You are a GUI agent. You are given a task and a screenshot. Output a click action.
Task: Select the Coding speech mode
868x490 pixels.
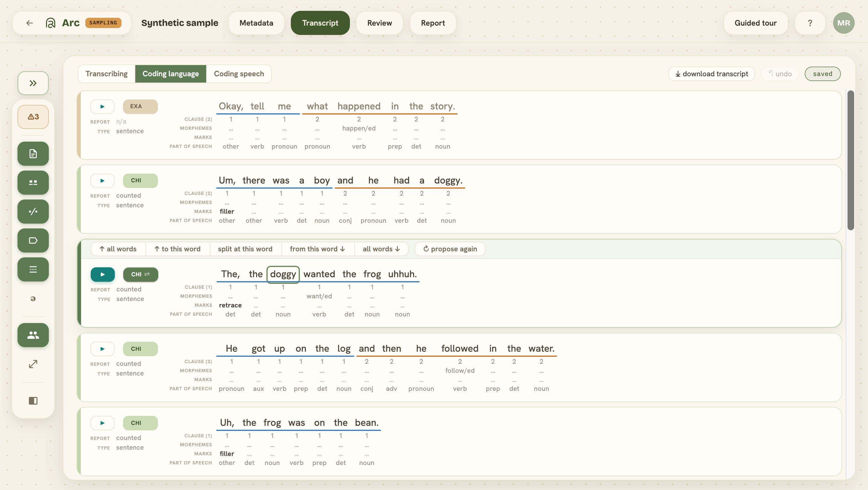(x=239, y=74)
